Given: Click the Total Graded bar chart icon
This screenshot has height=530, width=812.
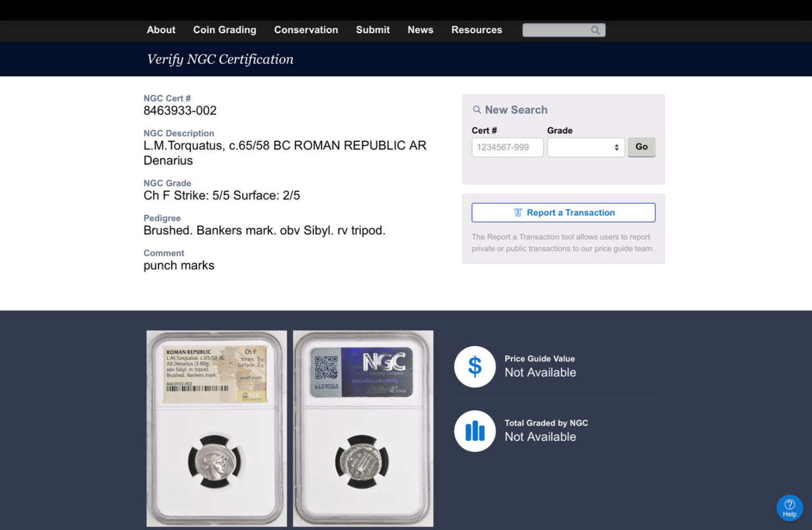Looking at the screenshot, I should pos(475,431).
